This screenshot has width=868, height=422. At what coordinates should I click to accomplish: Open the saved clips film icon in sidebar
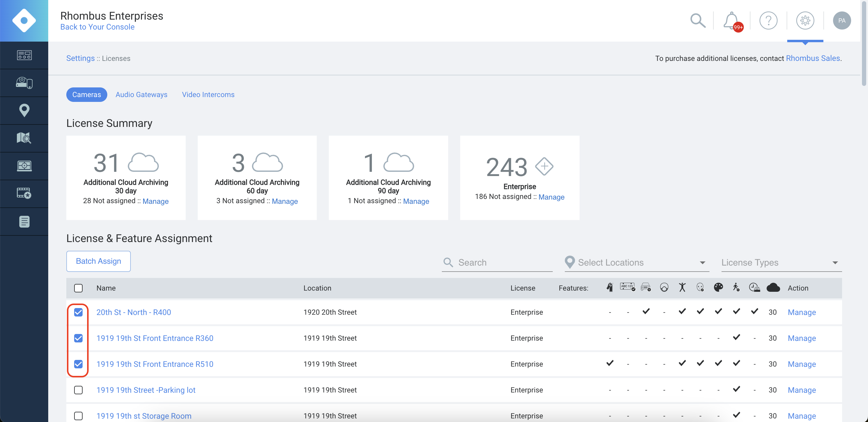click(x=24, y=194)
